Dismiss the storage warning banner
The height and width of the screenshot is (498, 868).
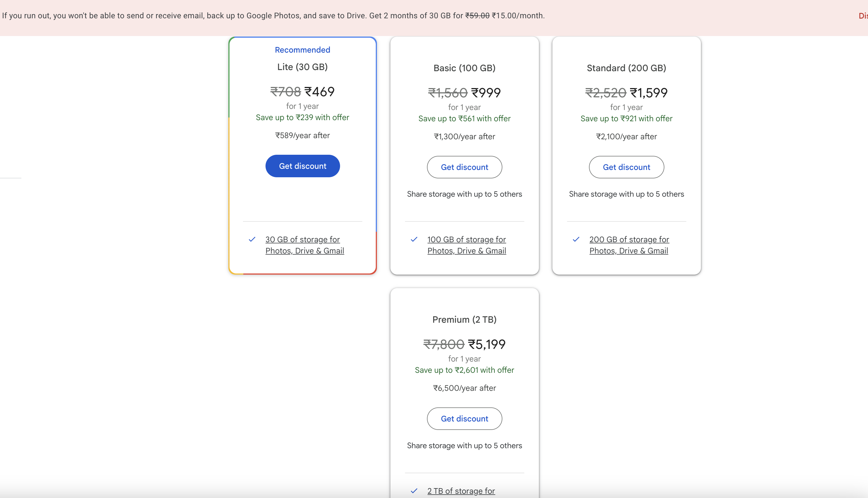click(863, 16)
